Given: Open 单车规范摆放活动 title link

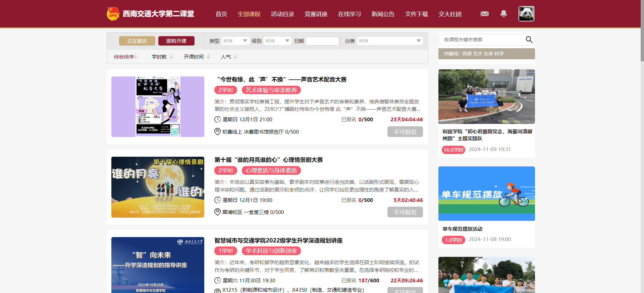Looking at the screenshot, I should 462,229.
